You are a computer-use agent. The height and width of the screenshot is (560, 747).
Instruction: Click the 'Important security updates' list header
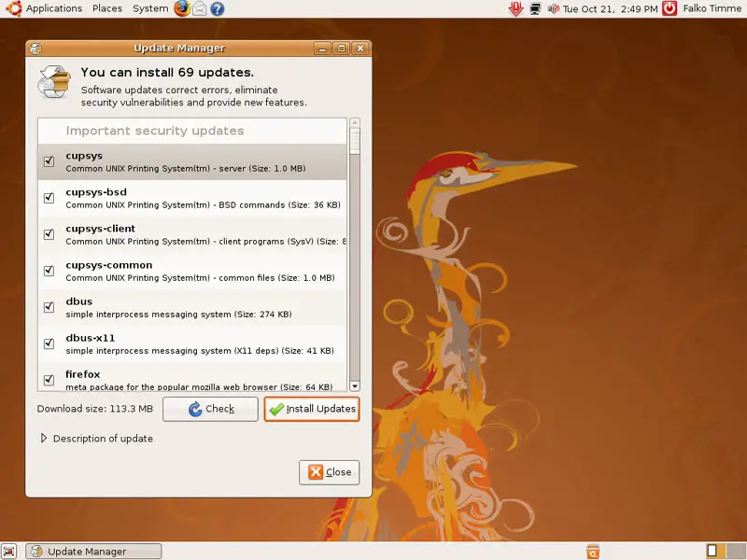(x=155, y=131)
